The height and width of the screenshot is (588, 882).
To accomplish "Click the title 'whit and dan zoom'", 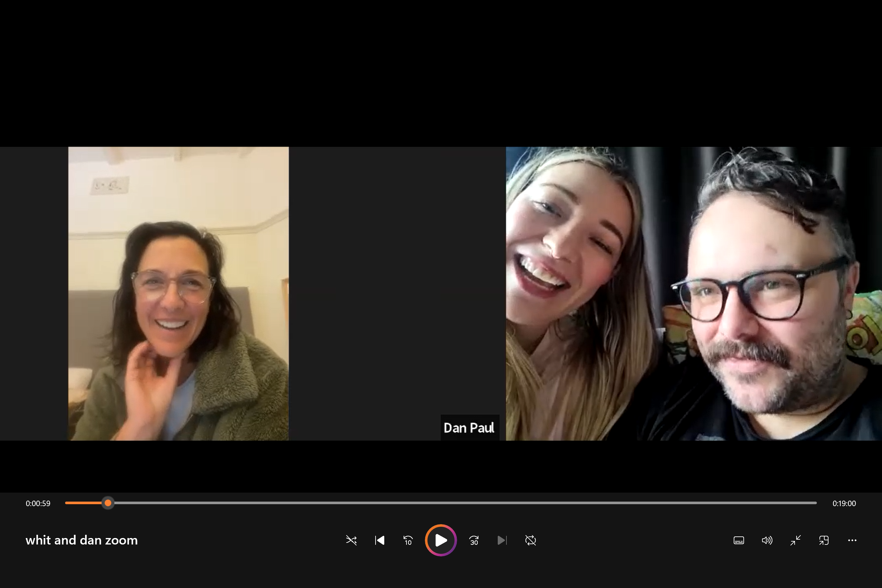I will coord(81,540).
